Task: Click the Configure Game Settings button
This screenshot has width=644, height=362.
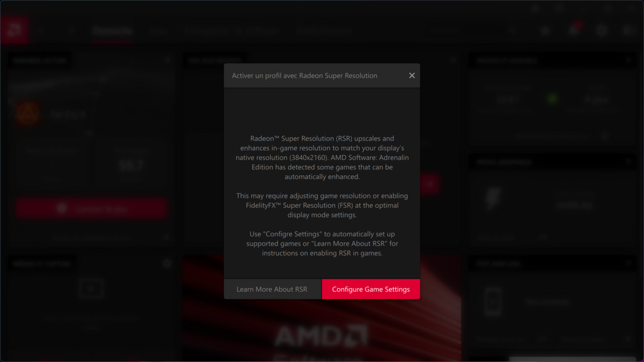Action: click(371, 289)
